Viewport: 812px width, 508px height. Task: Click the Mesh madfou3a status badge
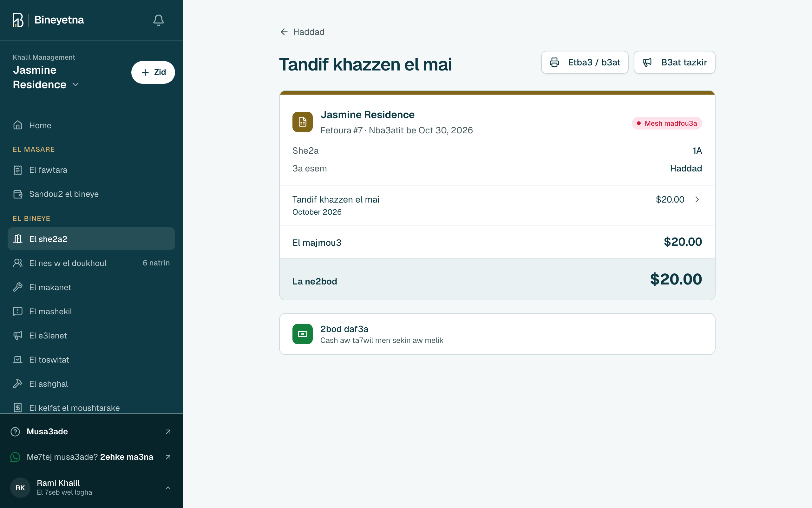[667, 123]
